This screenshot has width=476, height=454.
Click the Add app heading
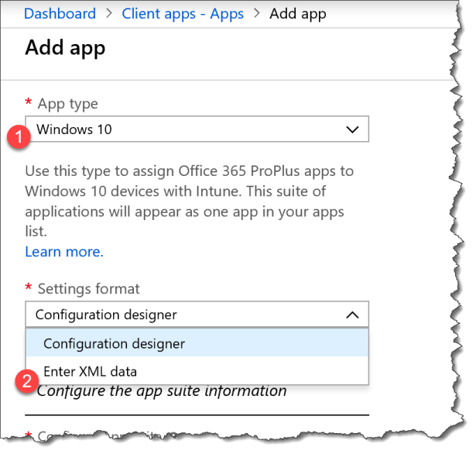[x=65, y=48]
